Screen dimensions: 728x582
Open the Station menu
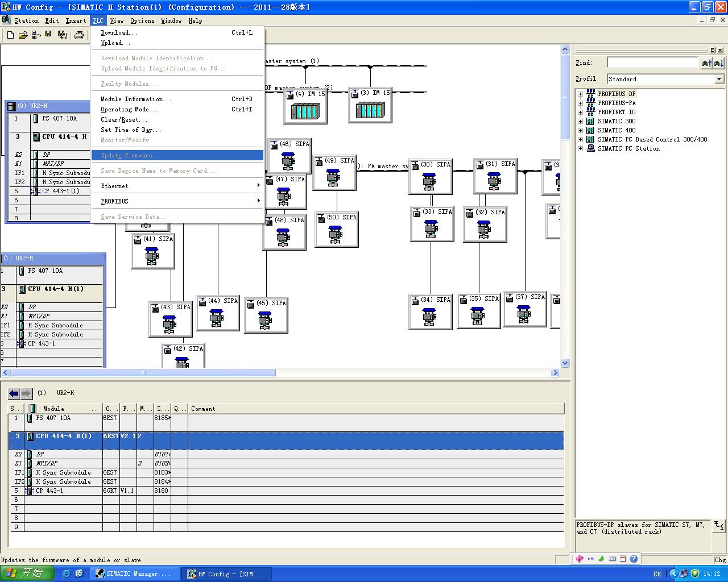click(x=26, y=20)
